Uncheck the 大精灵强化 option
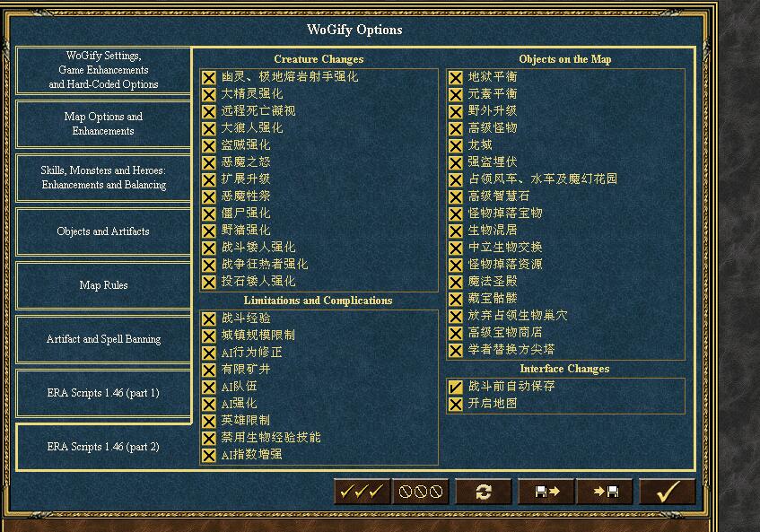The height and width of the screenshot is (532, 760). 209,94
